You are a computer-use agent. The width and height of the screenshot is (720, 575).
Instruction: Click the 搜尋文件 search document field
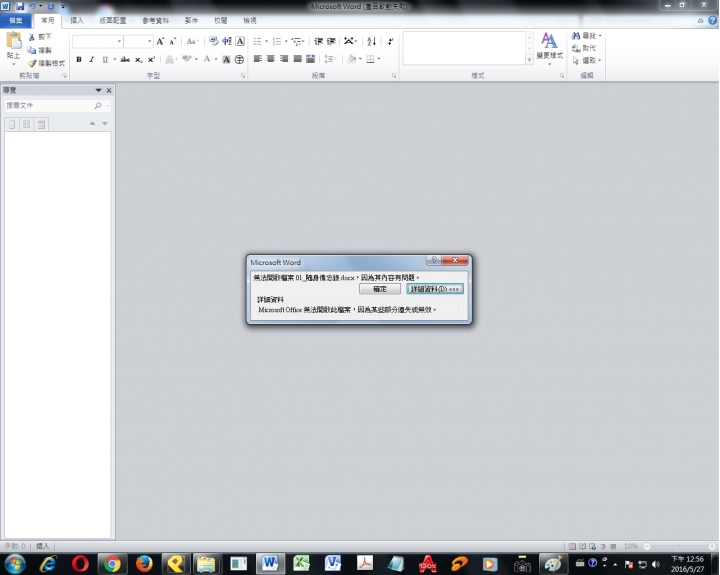pyautogui.click(x=49, y=106)
